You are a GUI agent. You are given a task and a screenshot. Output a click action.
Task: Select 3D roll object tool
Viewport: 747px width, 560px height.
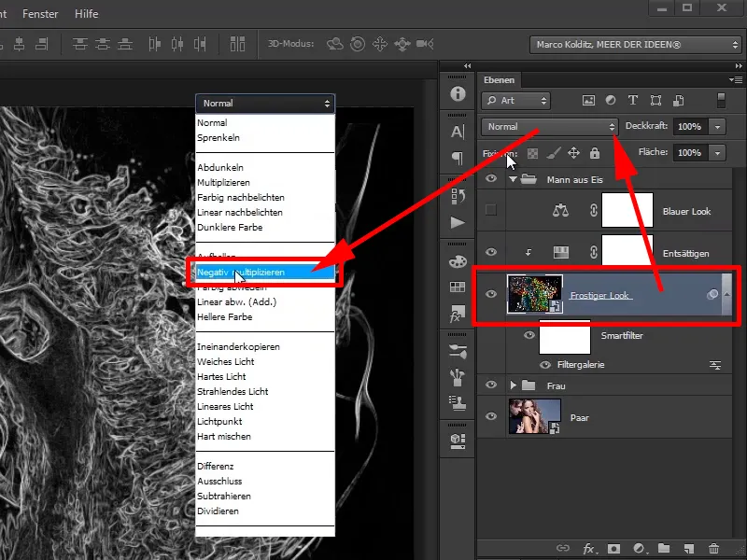pos(358,44)
